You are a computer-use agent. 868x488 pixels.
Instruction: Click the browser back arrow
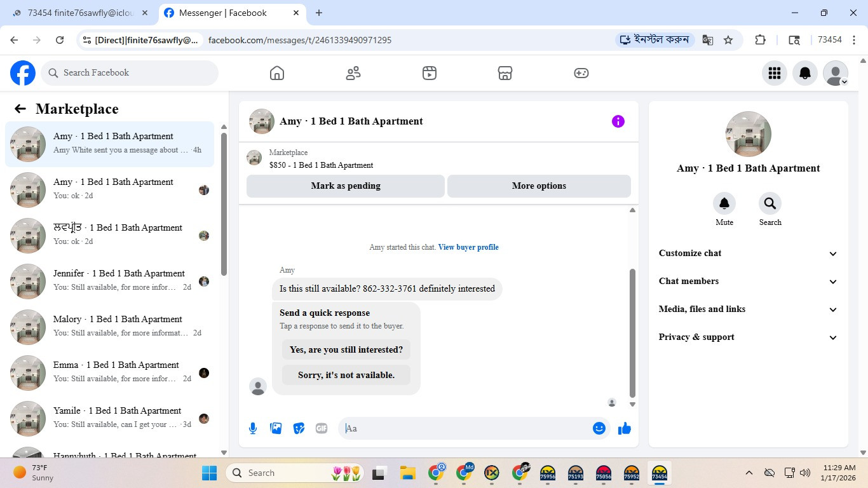coord(15,40)
